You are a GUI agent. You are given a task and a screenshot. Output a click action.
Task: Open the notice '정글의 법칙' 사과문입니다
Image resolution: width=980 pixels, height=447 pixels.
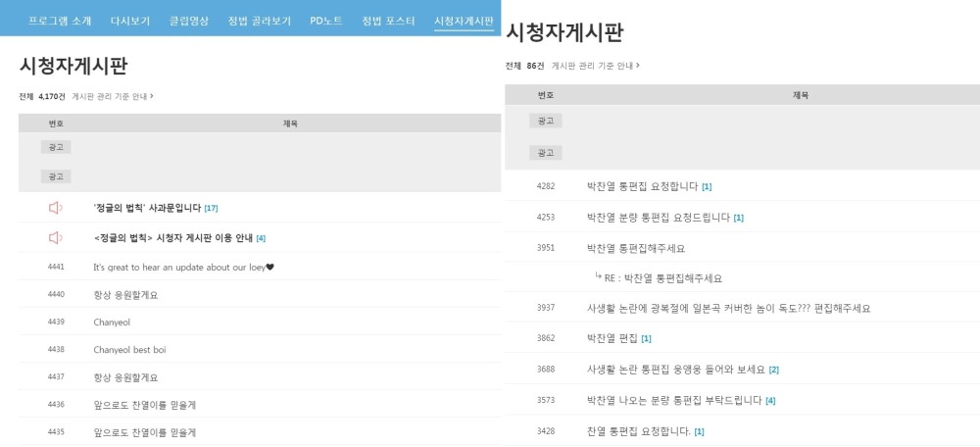[147, 208]
